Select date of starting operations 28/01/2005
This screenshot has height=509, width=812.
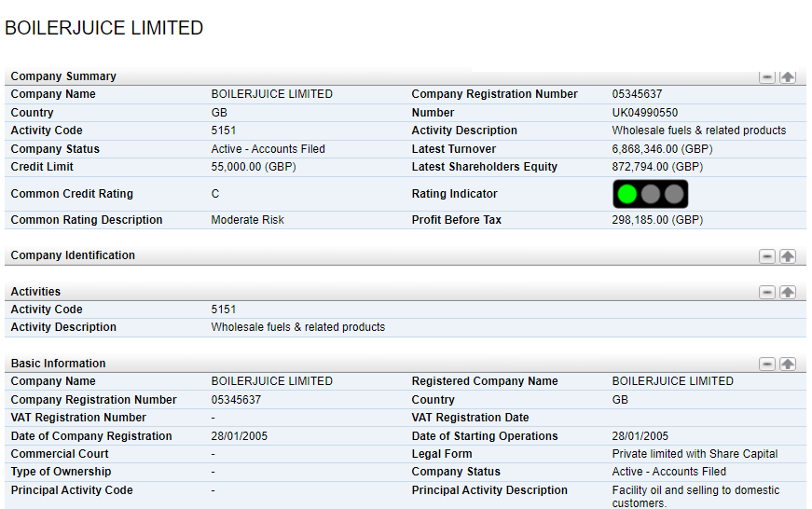point(640,436)
